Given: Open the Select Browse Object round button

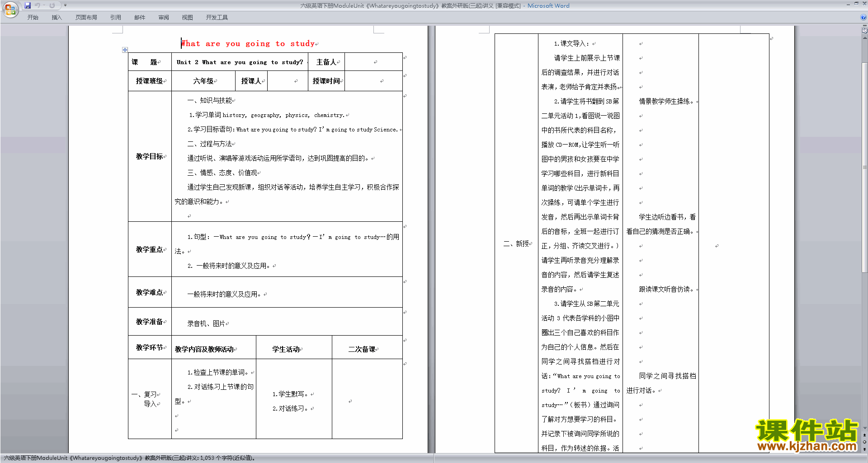Looking at the screenshot, I should [864, 442].
